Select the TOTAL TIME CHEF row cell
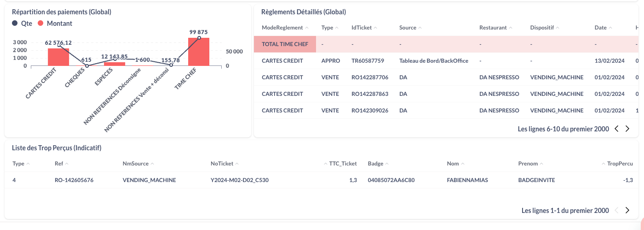Viewport: 644px width, 230px height. coord(285,44)
